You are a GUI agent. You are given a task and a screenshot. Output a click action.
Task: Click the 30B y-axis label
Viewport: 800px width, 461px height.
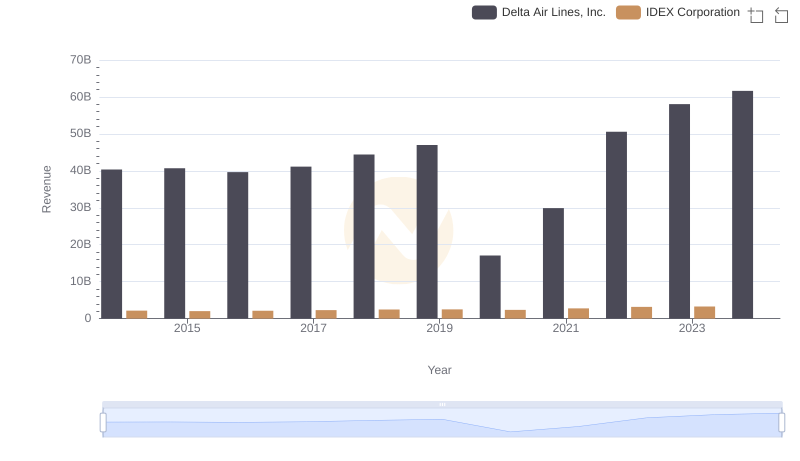[81, 208]
